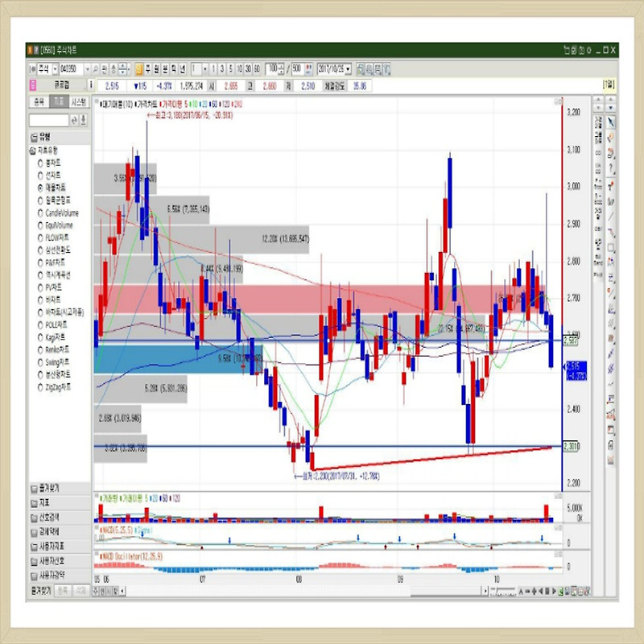Click the 큐로컴 stock name button
Image resolution: width=644 pixels, height=644 pixels.
click(x=62, y=85)
